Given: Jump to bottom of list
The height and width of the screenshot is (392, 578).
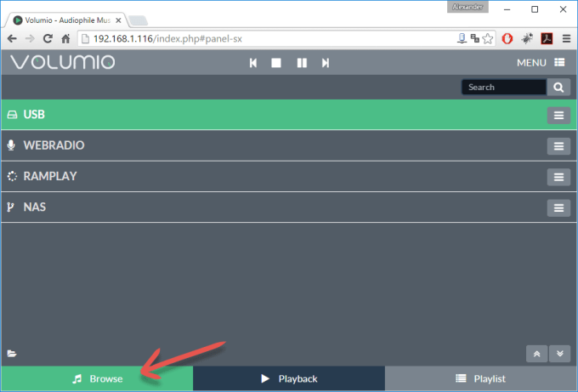Looking at the screenshot, I should coord(559,354).
